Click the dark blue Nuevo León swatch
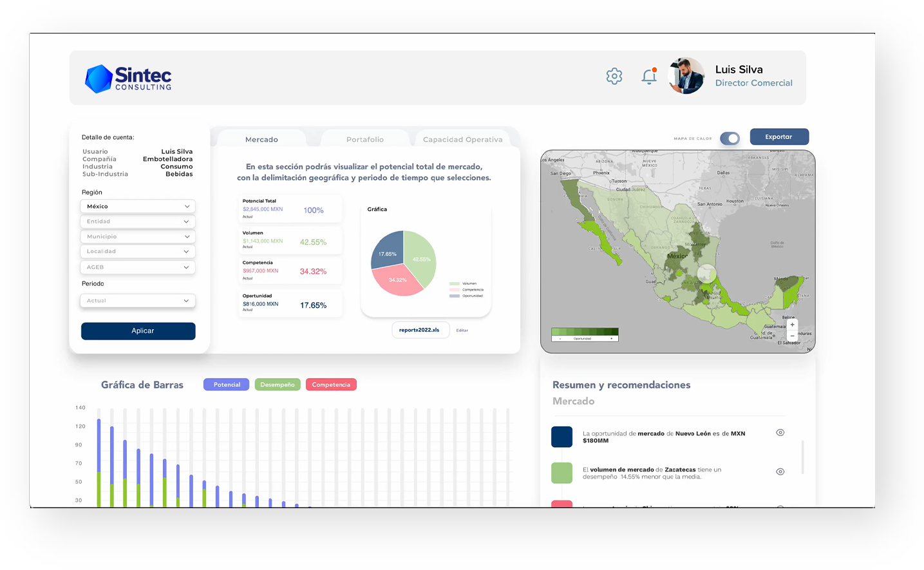Viewport: 924px width, 570px height. point(562,437)
